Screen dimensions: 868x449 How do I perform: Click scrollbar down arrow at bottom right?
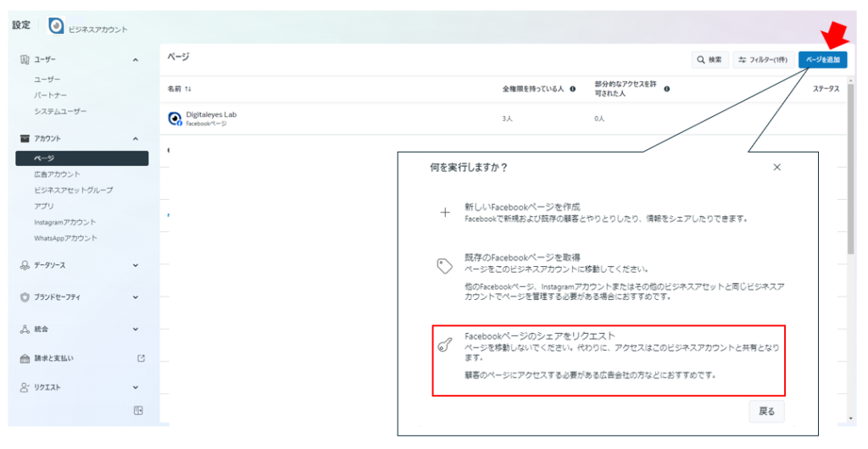pos(851,419)
